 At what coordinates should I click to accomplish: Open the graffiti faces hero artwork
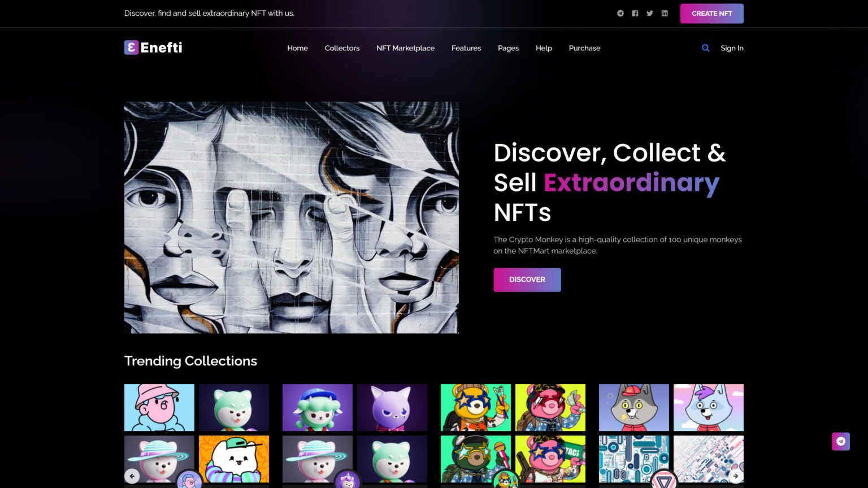coord(292,217)
